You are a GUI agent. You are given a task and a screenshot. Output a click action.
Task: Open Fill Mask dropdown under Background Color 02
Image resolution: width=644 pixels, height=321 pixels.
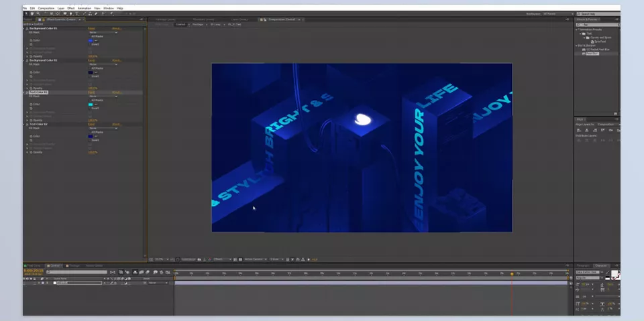pyautogui.click(x=103, y=64)
